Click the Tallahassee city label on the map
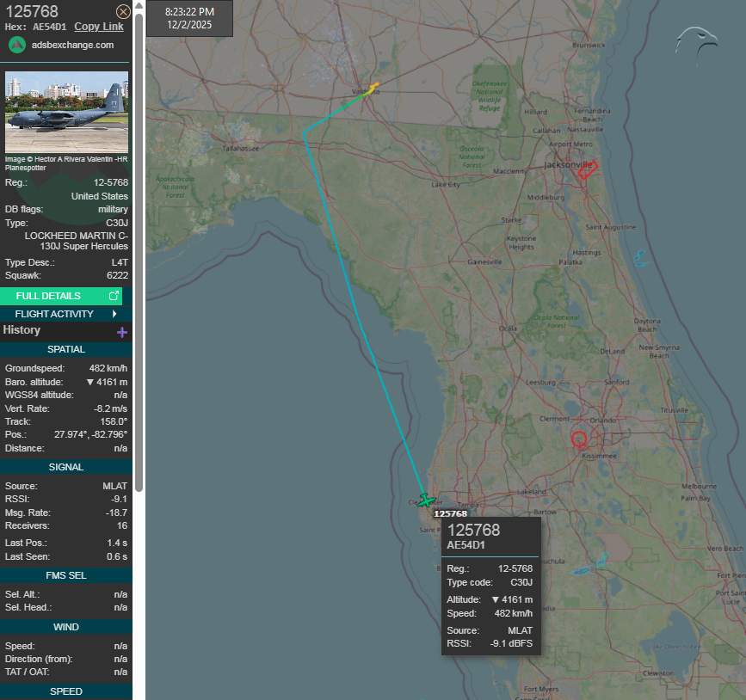Screen dimensions: 746x700 coord(241,149)
